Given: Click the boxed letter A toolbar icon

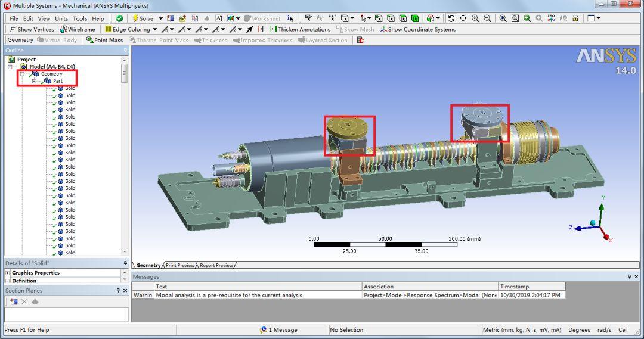Looking at the screenshot, I should point(218,18).
